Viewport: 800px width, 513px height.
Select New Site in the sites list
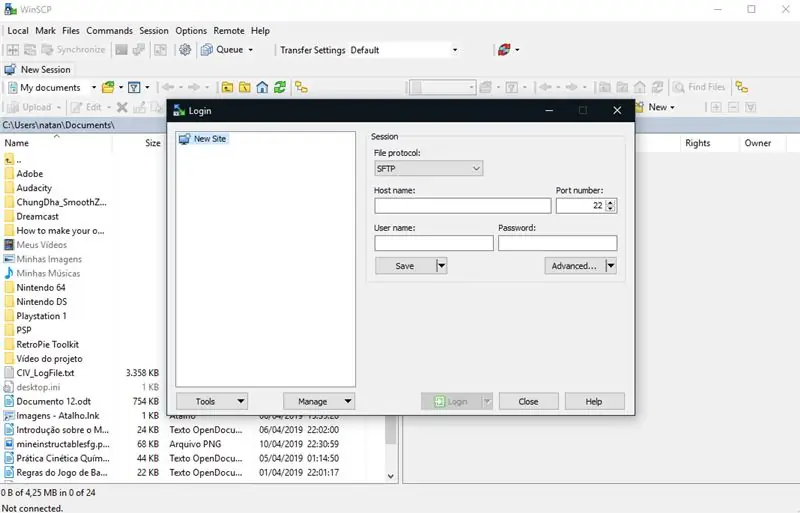coord(204,139)
